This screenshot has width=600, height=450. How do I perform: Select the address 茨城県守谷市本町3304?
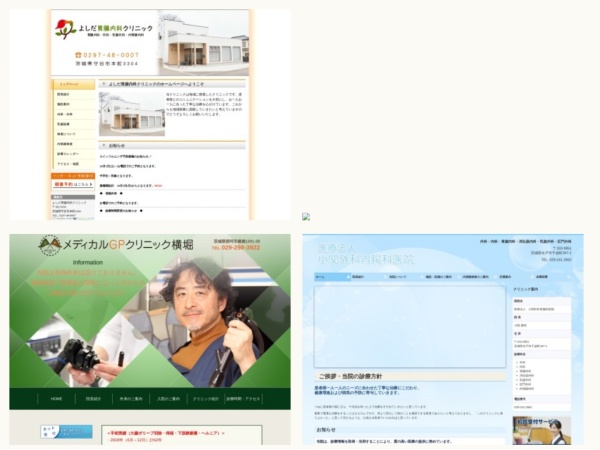pyautogui.click(x=107, y=64)
